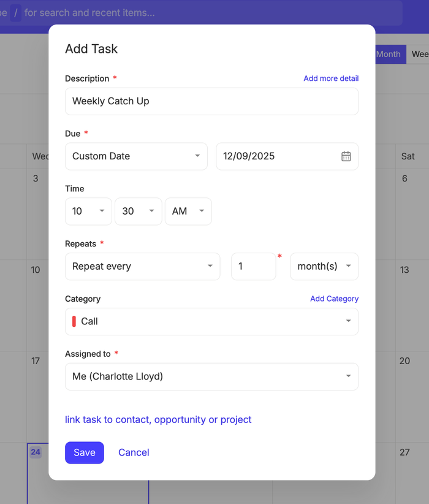
Task: Click the slash shortcut badge in search bar
Action: pyautogui.click(x=15, y=13)
